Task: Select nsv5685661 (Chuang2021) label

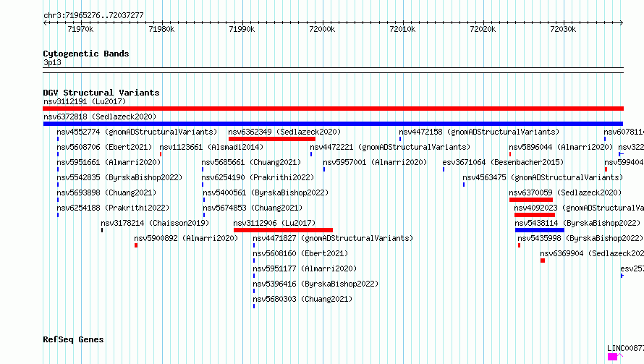Action: coord(251,162)
